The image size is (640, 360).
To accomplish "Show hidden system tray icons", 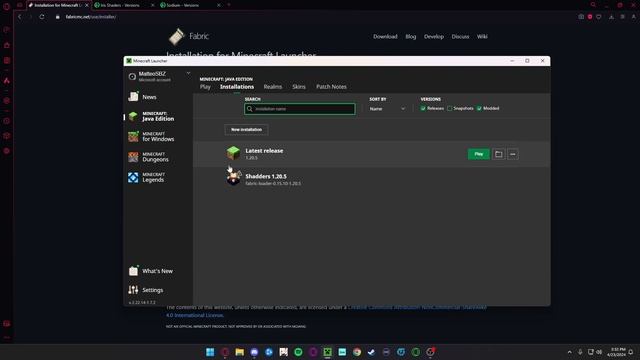I will (x=569, y=352).
